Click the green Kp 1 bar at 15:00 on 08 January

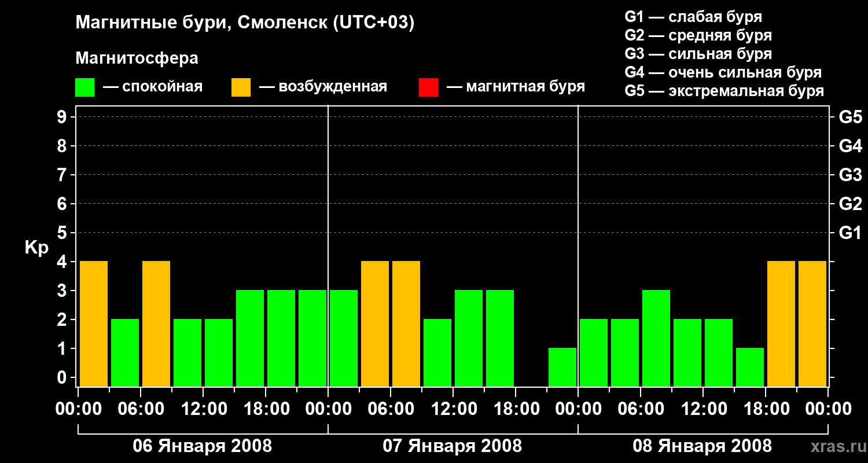coord(750,368)
